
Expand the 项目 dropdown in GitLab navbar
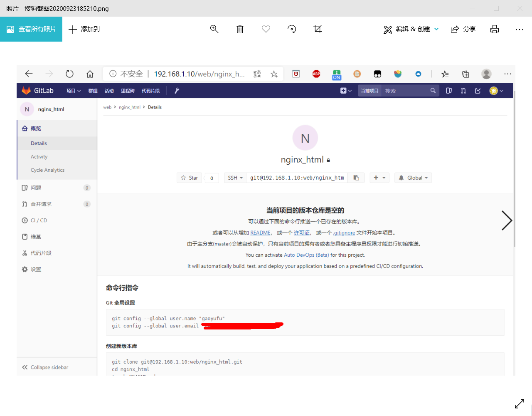[74, 91]
